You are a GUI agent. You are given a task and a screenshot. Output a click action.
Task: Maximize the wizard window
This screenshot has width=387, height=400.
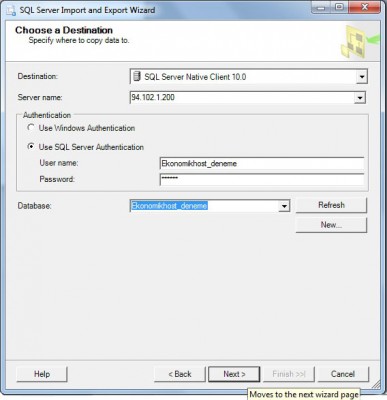(339, 7)
